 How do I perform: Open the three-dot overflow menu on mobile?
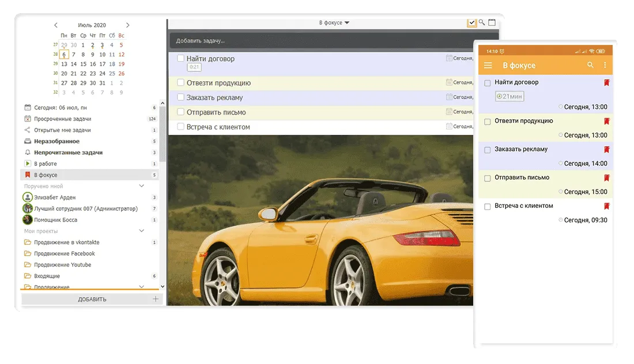605,65
